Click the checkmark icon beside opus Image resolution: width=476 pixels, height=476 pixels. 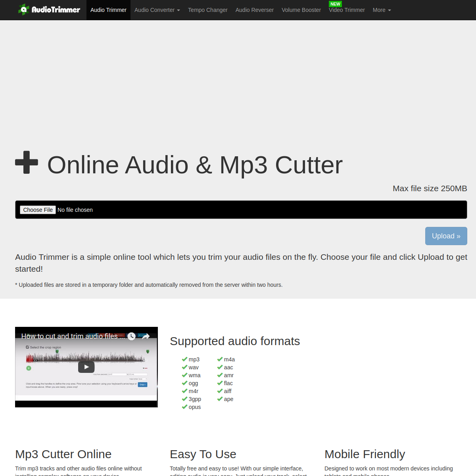(x=185, y=407)
